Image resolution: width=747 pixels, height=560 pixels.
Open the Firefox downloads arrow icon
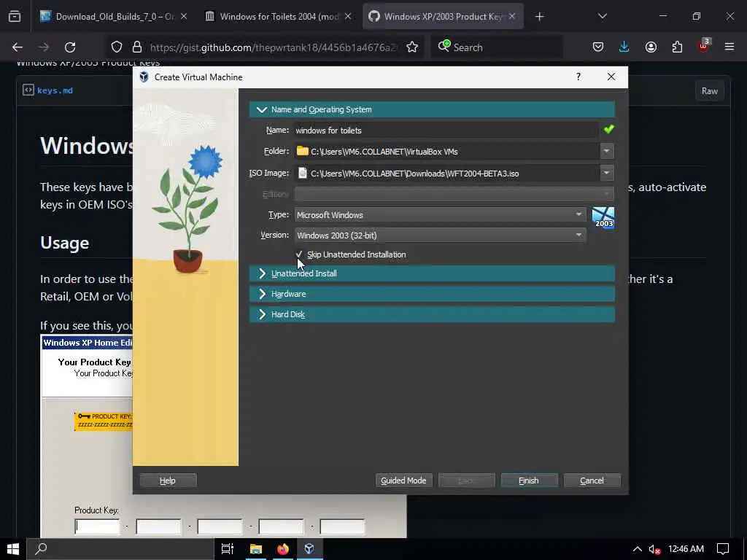[624, 47]
